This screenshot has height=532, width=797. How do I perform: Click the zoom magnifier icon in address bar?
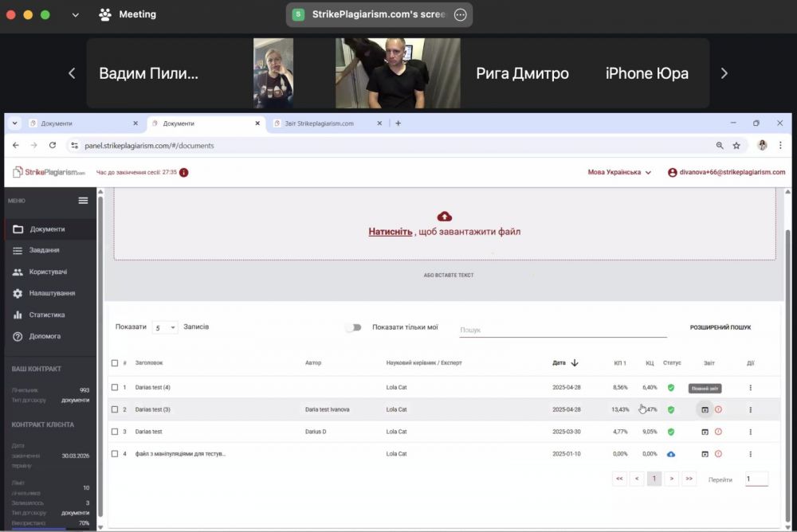(x=720, y=145)
